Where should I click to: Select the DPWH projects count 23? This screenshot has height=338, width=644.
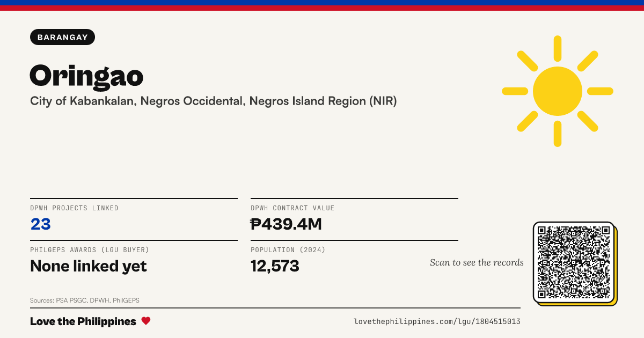(x=40, y=224)
